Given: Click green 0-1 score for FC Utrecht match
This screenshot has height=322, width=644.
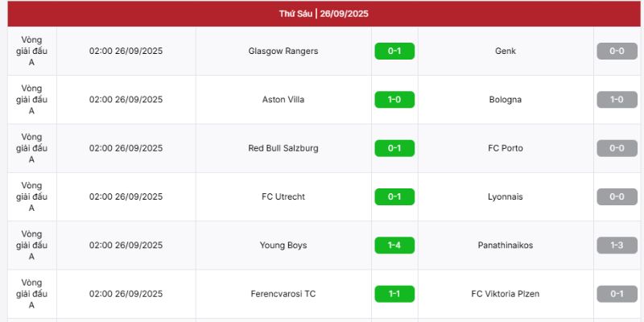Looking at the screenshot, I should (x=394, y=196).
